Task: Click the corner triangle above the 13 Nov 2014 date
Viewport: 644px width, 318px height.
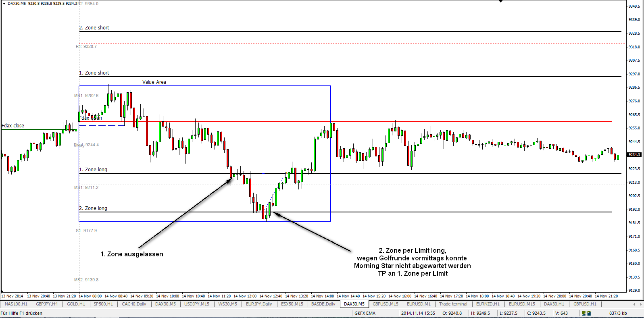Action: click(3, 291)
